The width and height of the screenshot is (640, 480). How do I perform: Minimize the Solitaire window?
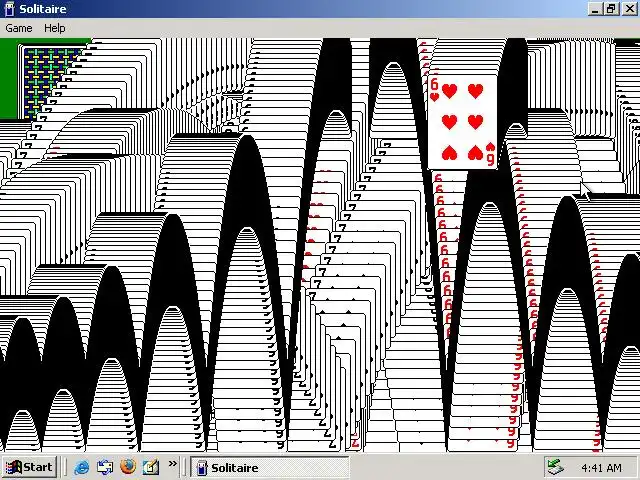(596, 9)
